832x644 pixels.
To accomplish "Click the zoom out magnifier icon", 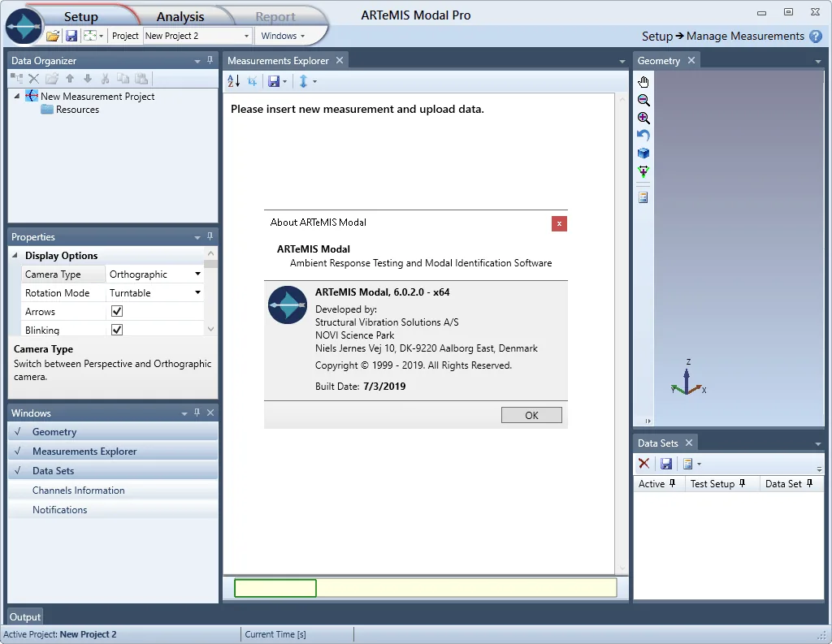I will pyautogui.click(x=643, y=100).
